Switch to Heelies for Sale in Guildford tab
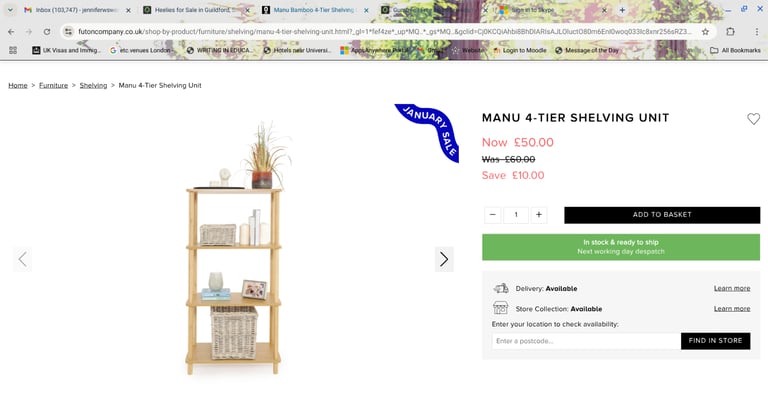 196,10
